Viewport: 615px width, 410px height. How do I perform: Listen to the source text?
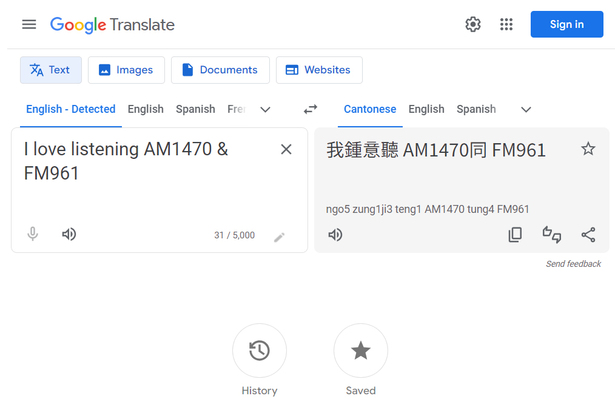click(x=69, y=234)
